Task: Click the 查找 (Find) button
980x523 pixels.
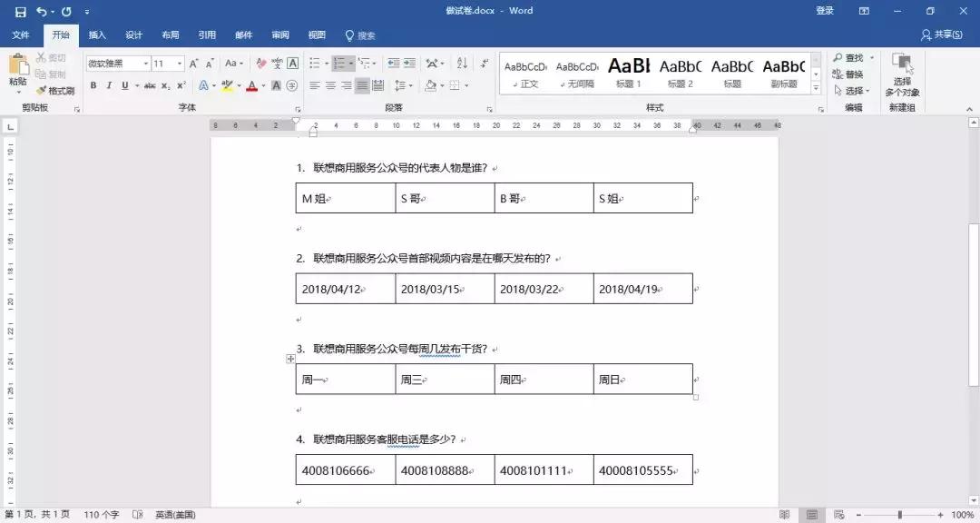Action: pos(849,56)
